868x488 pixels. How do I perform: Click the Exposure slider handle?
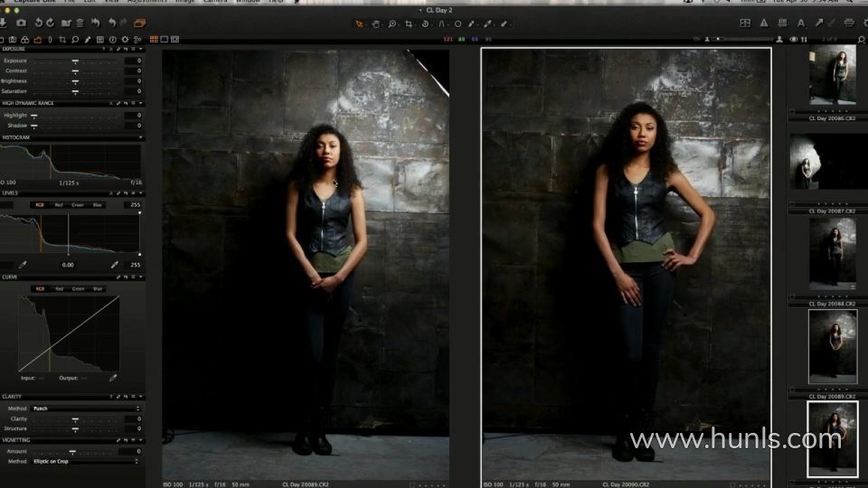(75, 61)
